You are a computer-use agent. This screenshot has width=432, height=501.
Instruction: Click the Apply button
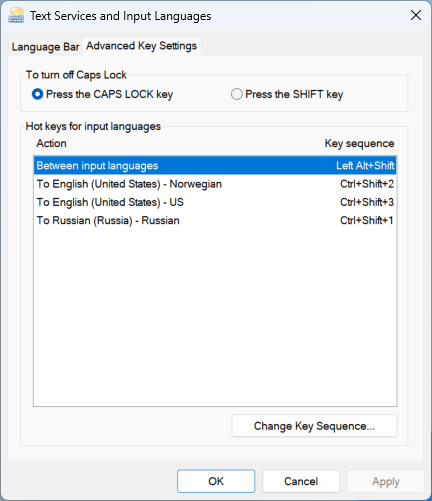point(386,481)
